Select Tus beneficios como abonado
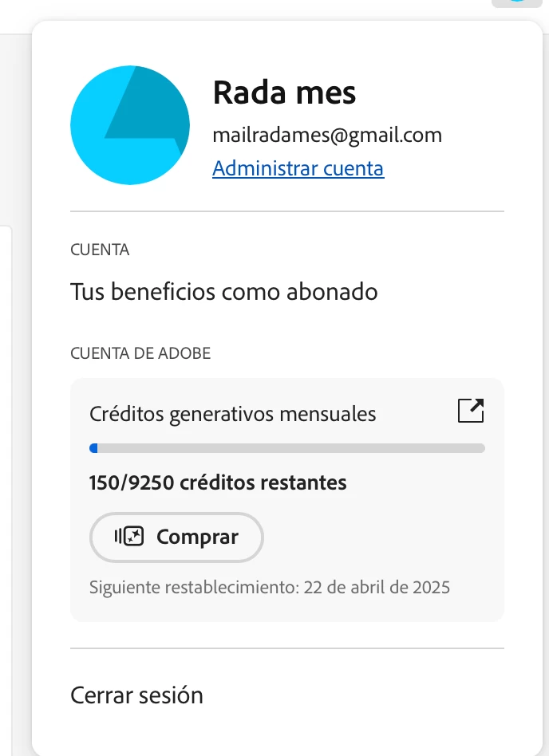This screenshot has height=756, width=549. tap(224, 292)
